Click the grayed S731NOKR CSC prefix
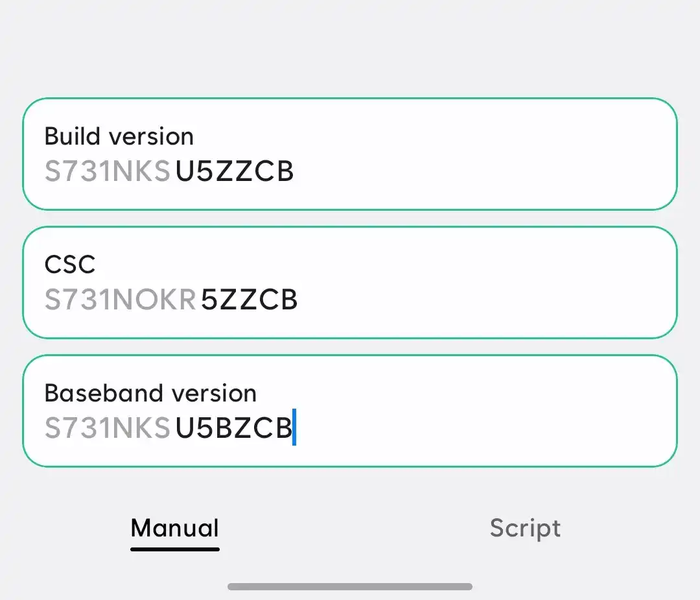Image resolution: width=700 pixels, height=600 pixels. 120,299
